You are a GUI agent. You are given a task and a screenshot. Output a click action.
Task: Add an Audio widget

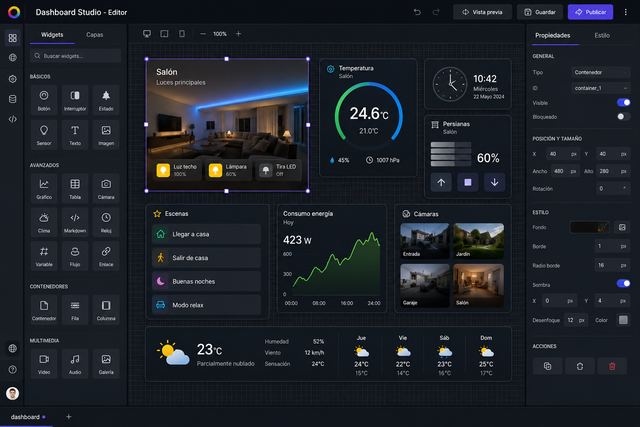[x=75, y=363]
